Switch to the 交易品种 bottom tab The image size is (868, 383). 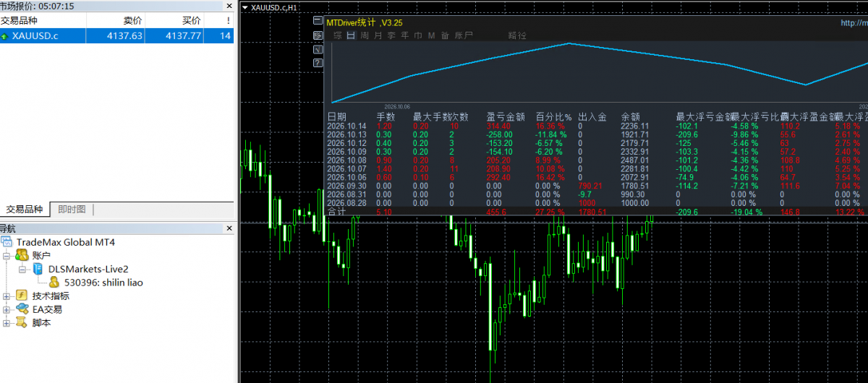tap(26, 210)
